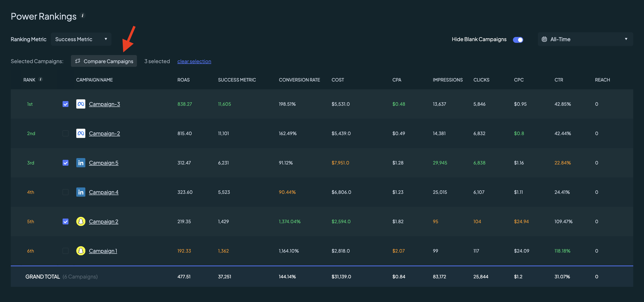Click the Meta icon for Campaign-2
644x302 pixels.
point(81,133)
